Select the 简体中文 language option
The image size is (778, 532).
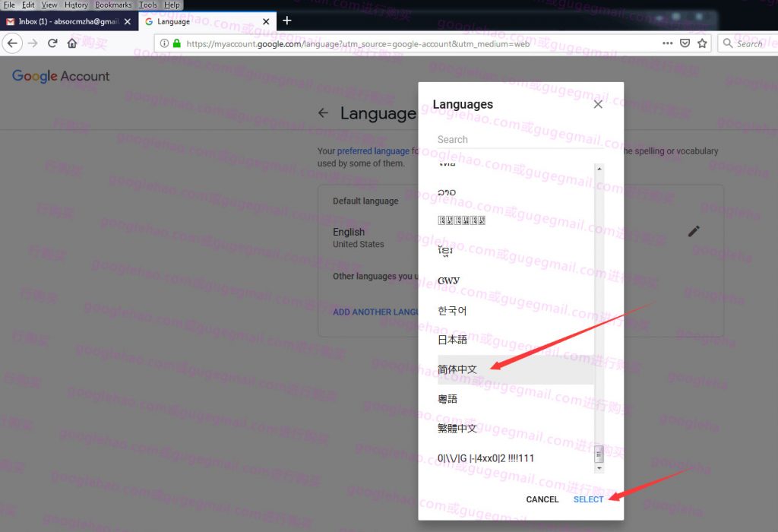coord(516,369)
